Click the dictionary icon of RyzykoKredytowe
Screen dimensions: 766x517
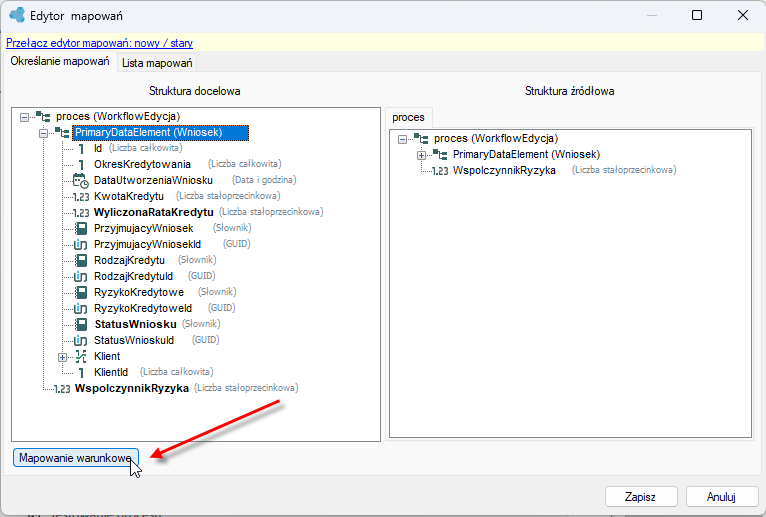(x=81, y=292)
